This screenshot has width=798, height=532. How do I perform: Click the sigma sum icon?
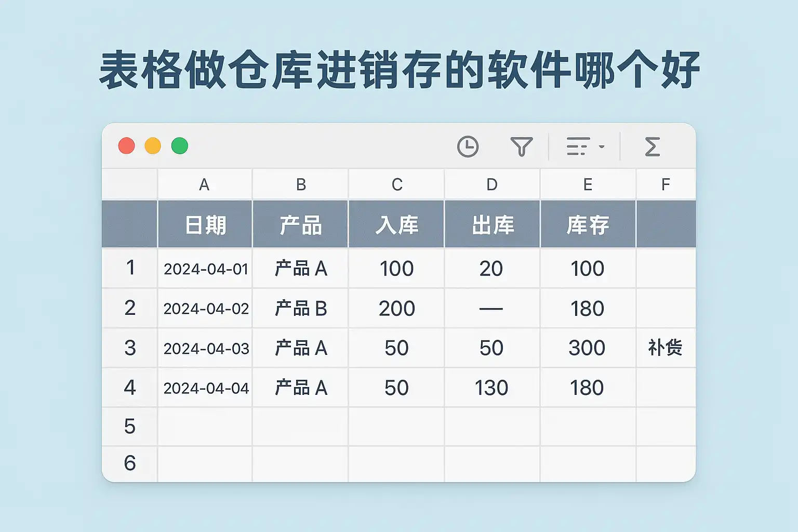(652, 147)
